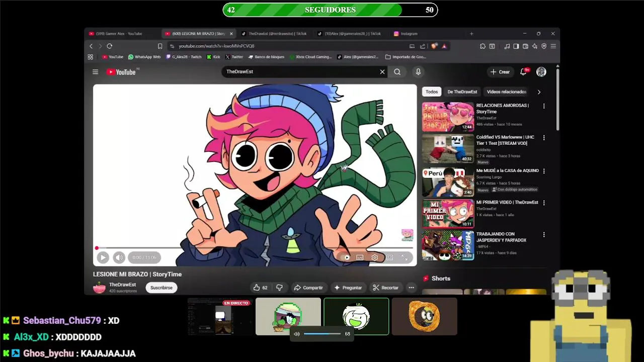Open the browser main hamburger menu
Image resolution: width=644 pixels, height=362 pixels.
[x=553, y=46]
